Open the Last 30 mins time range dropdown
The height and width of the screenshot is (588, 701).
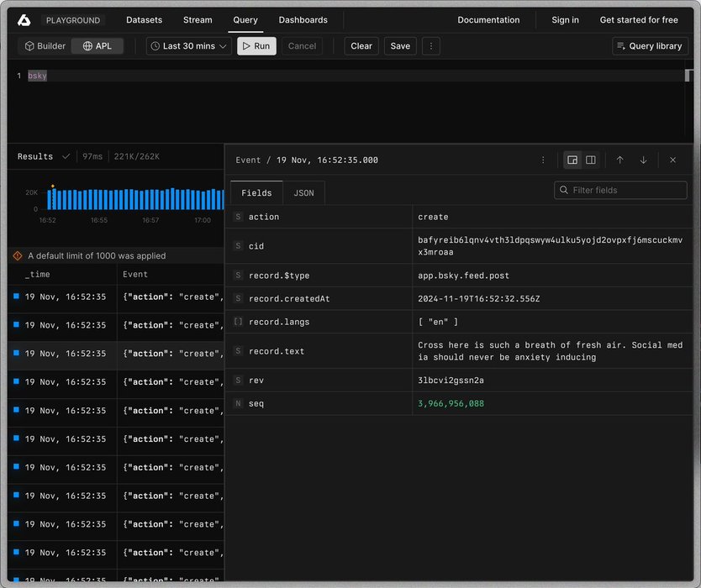click(x=188, y=46)
